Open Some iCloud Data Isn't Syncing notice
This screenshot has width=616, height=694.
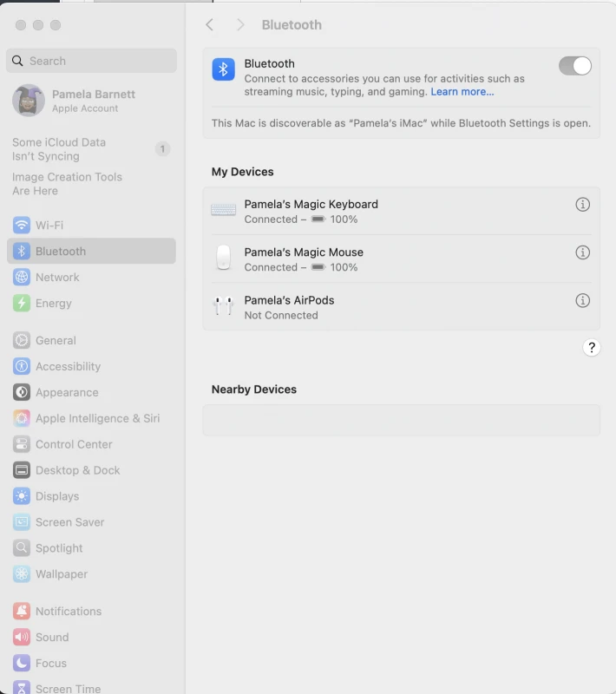click(x=91, y=149)
